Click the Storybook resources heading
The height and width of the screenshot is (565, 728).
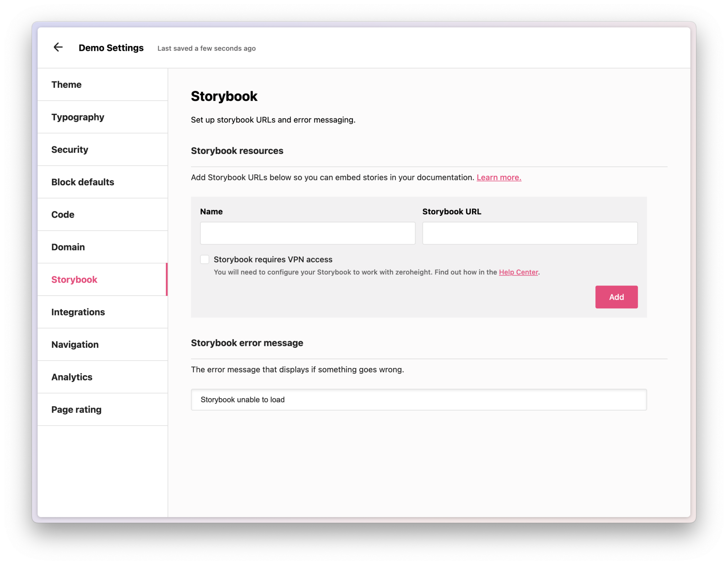point(237,151)
